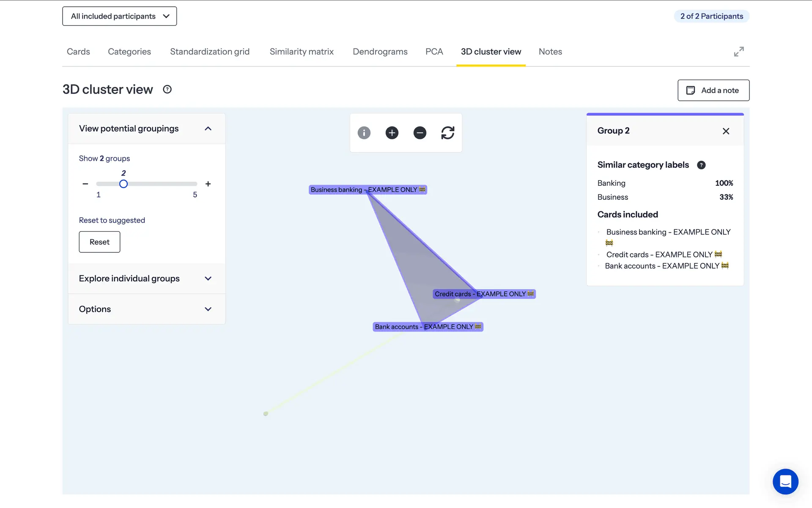Screen dimensions: 812x508
Task: Expand the Explore individual groups section
Action: point(208,279)
